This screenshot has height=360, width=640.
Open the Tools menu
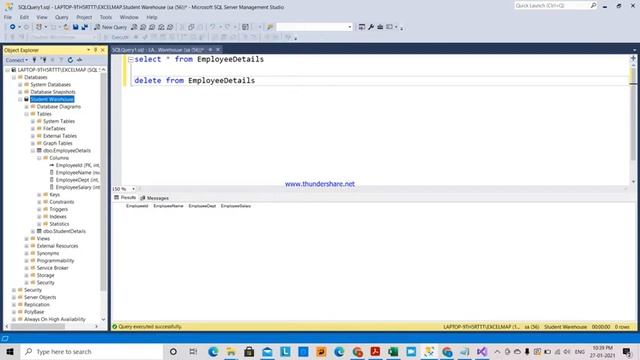(106, 17)
